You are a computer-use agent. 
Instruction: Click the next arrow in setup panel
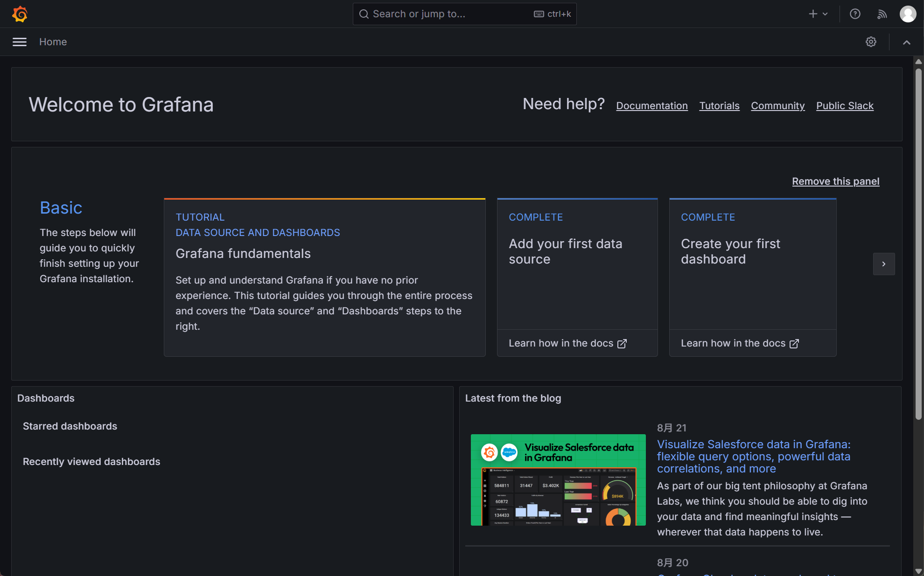tap(884, 264)
